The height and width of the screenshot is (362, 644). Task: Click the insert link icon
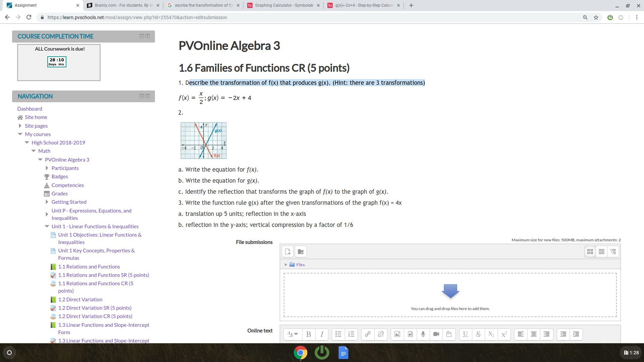pos(368,334)
